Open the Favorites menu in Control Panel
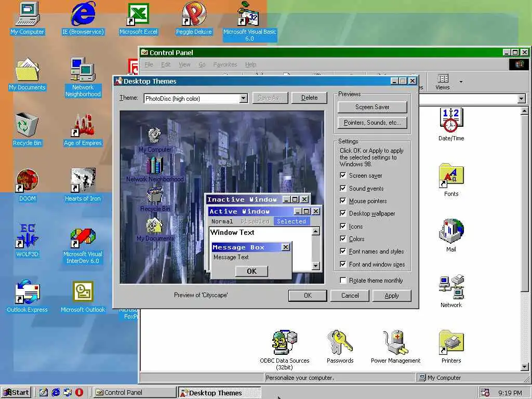Screen dimensions: 532x399 coord(225,64)
